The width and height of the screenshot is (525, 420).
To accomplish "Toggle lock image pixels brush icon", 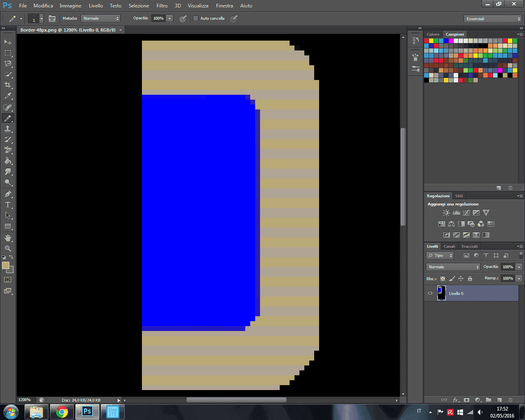I will pyautogui.click(x=452, y=278).
